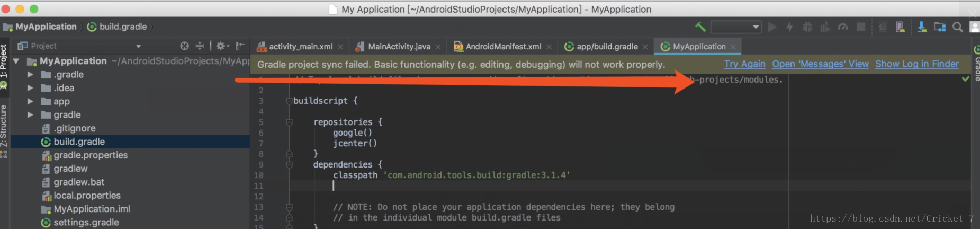Click build.gradle in the navigation breadcrumb

(x=117, y=27)
